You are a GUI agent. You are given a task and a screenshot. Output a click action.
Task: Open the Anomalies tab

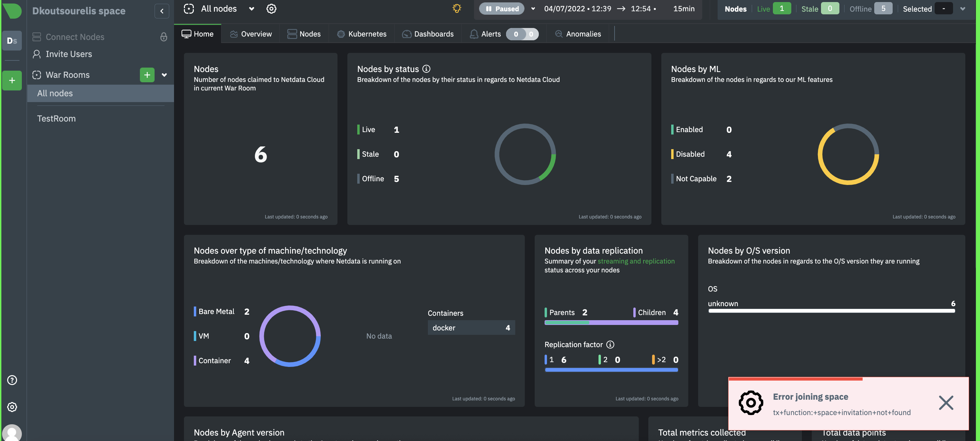coord(578,34)
